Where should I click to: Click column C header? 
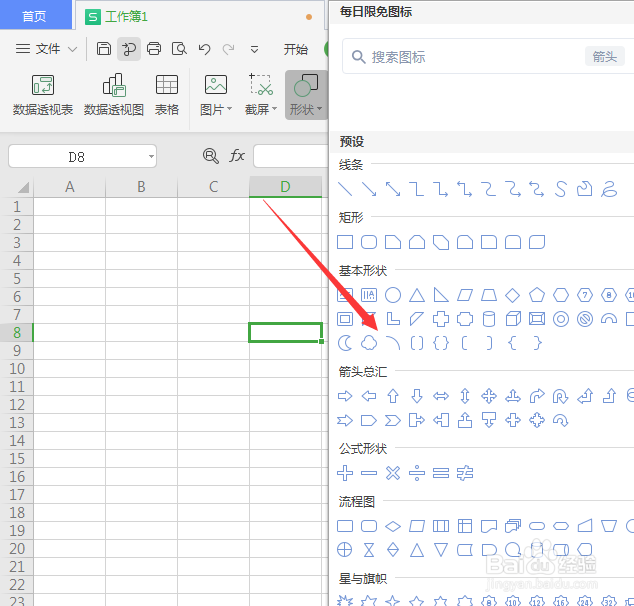tap(213, 187)
